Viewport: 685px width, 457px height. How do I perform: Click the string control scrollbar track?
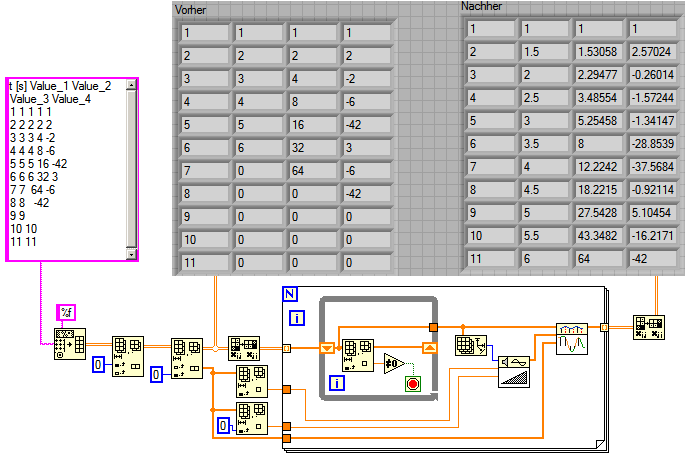tap(131, 170)
